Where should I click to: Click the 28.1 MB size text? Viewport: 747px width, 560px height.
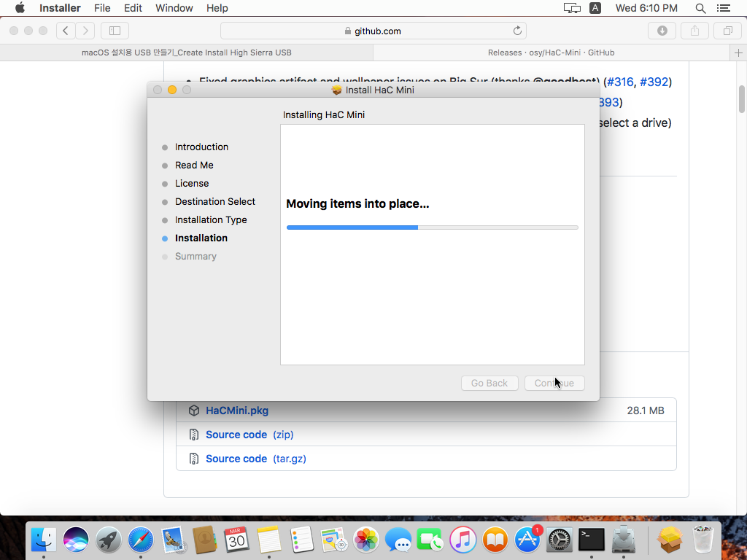[646, 411]
